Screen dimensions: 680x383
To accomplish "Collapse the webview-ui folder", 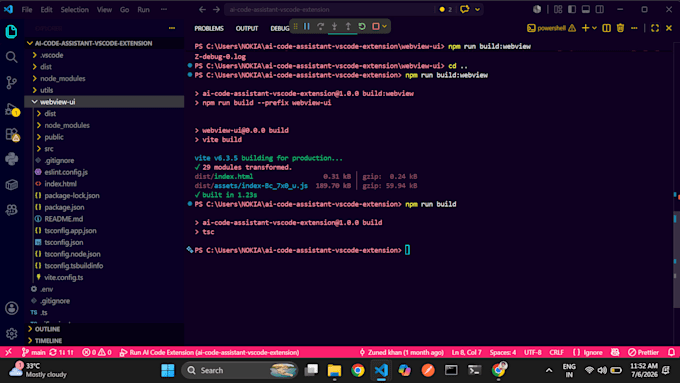I will click(x=57, y=102).
